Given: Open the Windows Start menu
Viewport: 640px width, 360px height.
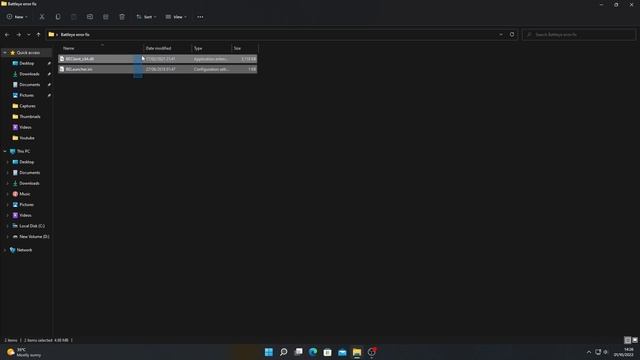Looking at the screenshot, I should coord(269,352).
